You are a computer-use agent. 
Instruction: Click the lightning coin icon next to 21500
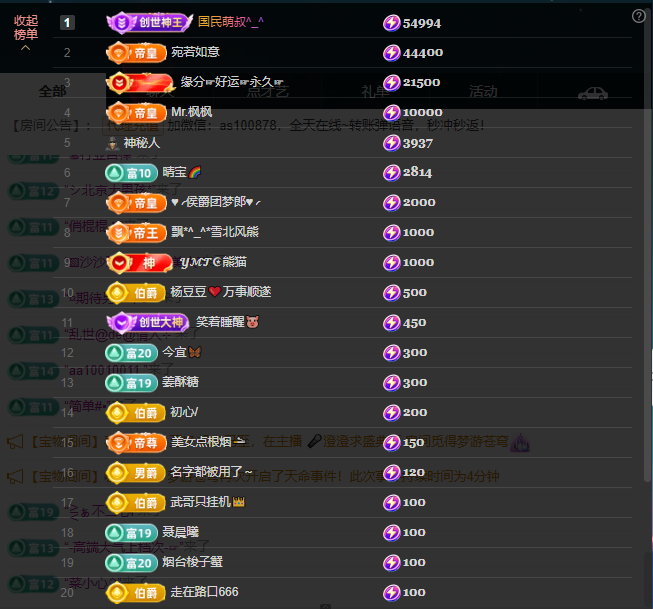391,82
